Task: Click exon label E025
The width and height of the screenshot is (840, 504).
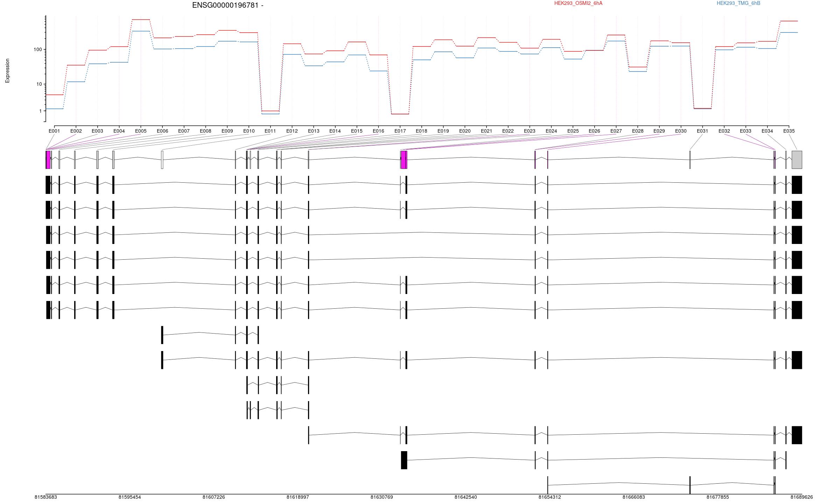Action: pos(573,131)
